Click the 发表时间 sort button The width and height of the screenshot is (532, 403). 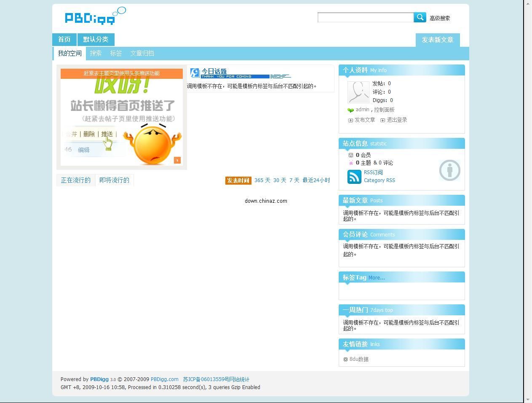[x=238, y=180]
